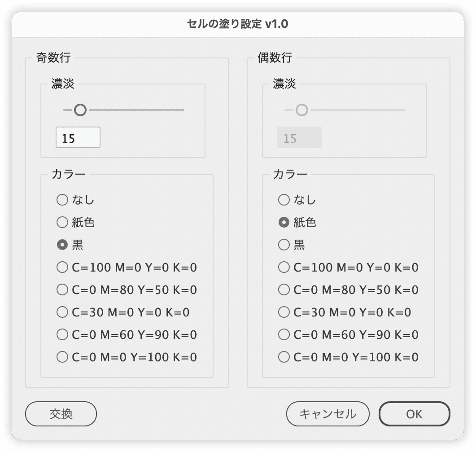Select '黒' radio under 奇数行

coord(62,245)
